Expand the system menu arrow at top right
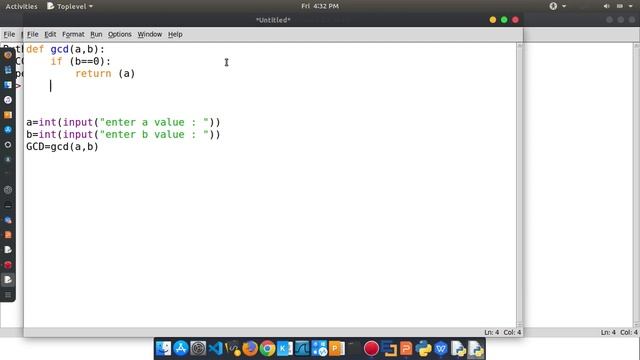640x360 pixels. coord(630,6)
